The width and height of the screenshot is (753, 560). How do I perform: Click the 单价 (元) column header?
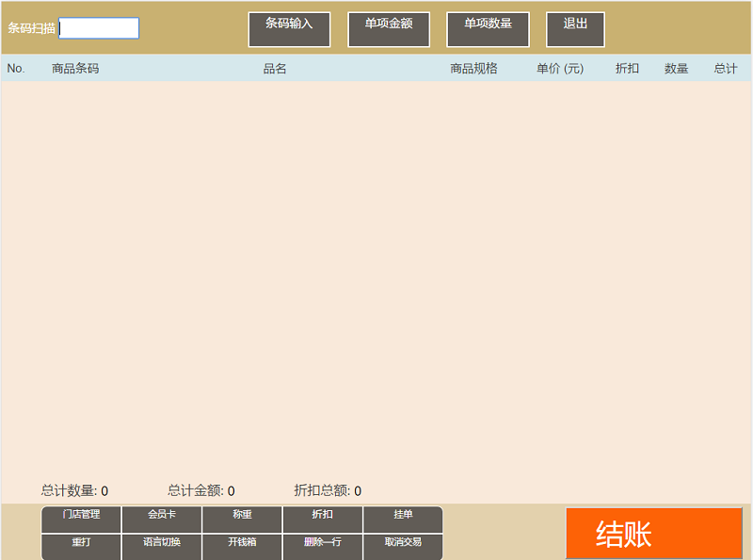(560, 69)
